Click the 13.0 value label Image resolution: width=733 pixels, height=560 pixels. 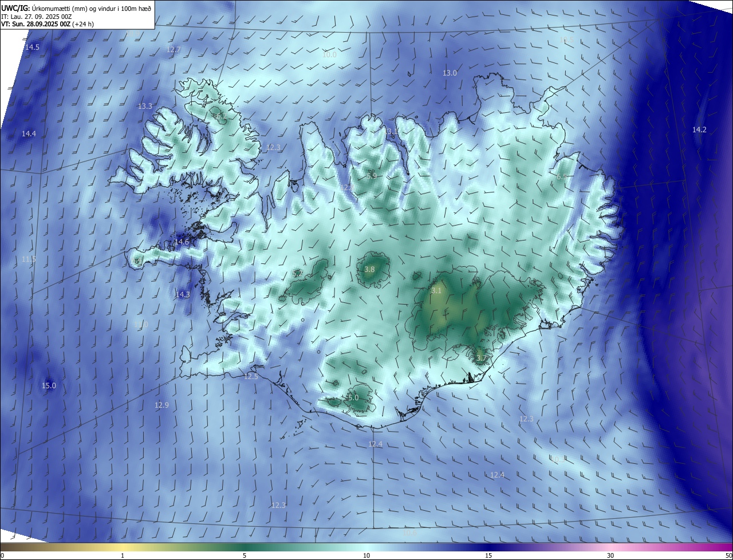(x=450, y=73)
